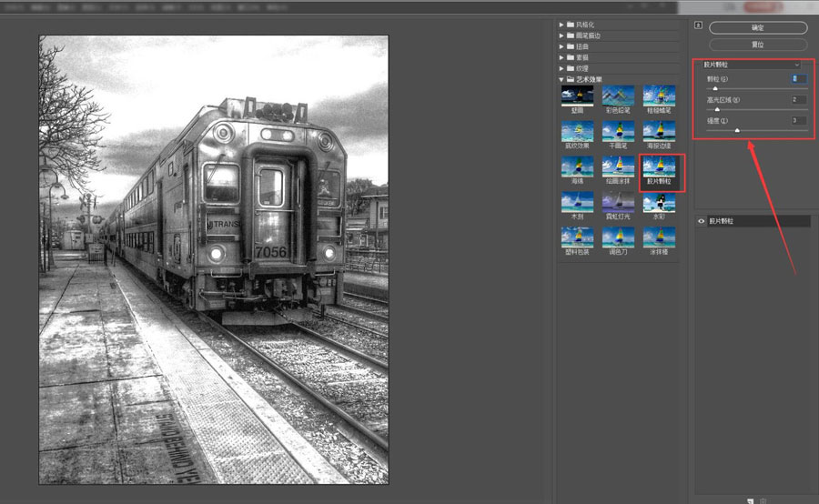Image resolution: width=819 pixels, height=504 pixels.
Task: Expand the 纹理 filter folder
Action: tap(561, 68)
